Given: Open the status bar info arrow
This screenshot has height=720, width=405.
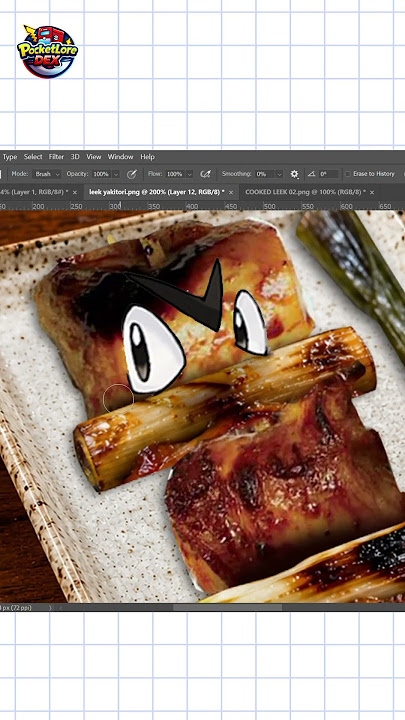Looking at the screenshot, I should pyautogui.click(x=50, y=608).
